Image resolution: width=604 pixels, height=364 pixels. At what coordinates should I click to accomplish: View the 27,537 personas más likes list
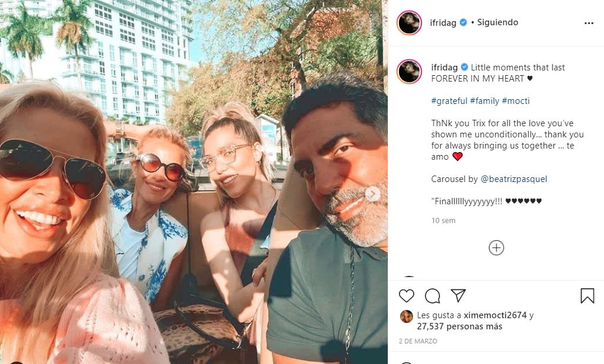459,326
